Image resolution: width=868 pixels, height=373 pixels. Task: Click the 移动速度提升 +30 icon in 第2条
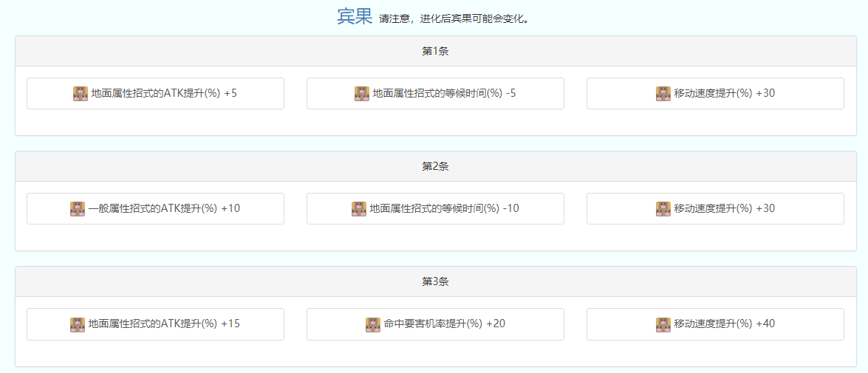click(x=663, y=209)
